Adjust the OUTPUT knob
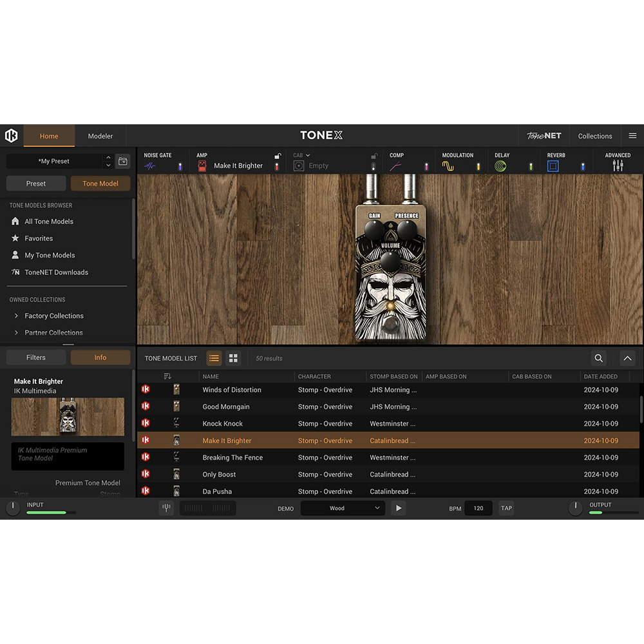 click(x=575, y=508)
